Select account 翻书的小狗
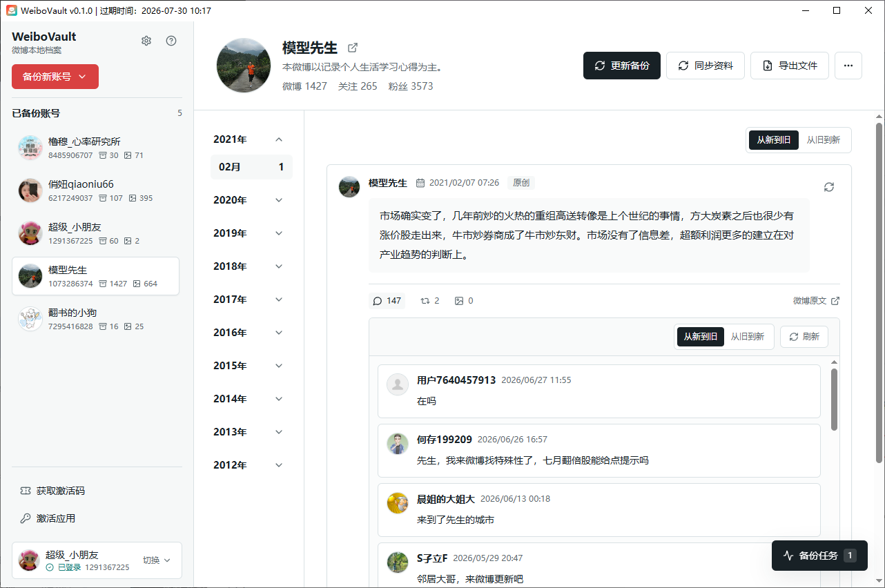 click(x=96, y=319)
